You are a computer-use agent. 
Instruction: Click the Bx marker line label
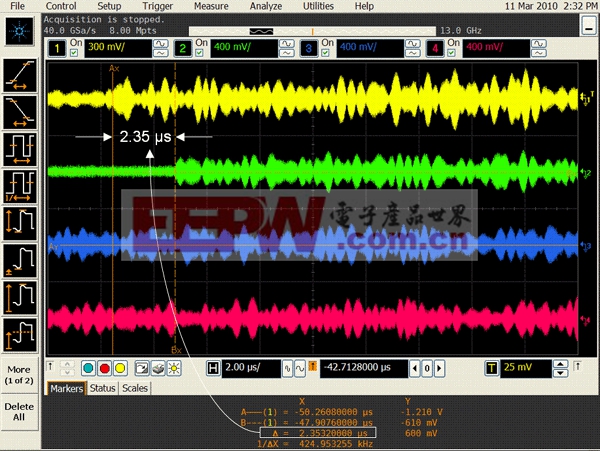click(x=176, y=350)
